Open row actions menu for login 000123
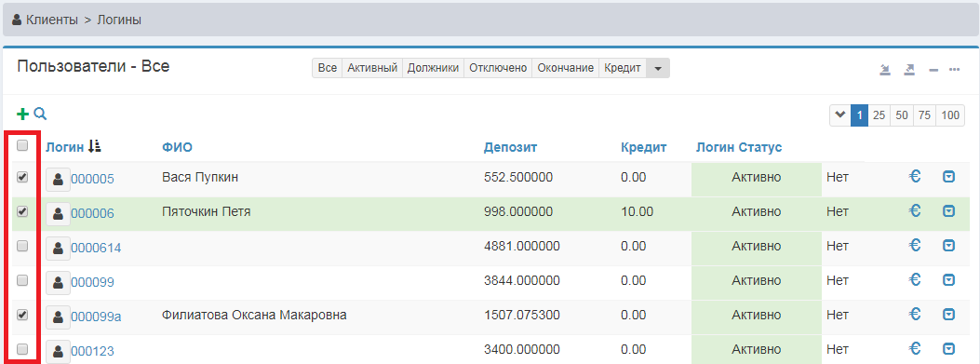This screenshot has width=980, height=364. coord(948,349)
